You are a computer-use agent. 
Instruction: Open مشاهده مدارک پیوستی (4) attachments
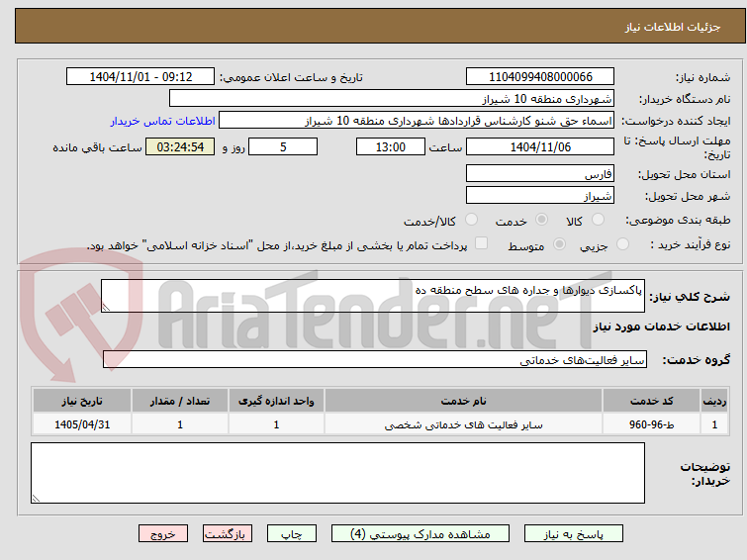(x=420, y=534)
